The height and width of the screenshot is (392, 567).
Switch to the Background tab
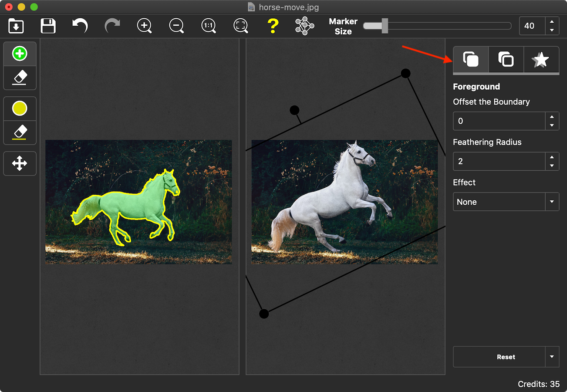pyautogui.click(x=506, y=60)
